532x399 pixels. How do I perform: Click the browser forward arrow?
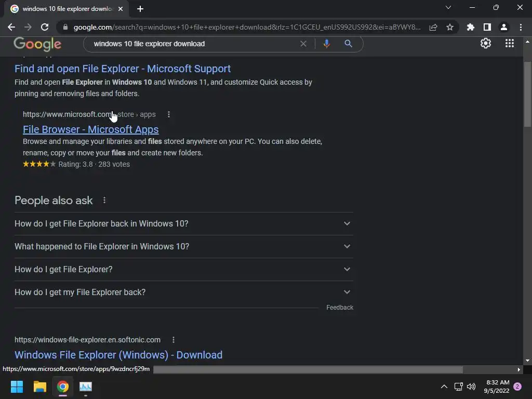pyautogui.click(x=28, y=27)
